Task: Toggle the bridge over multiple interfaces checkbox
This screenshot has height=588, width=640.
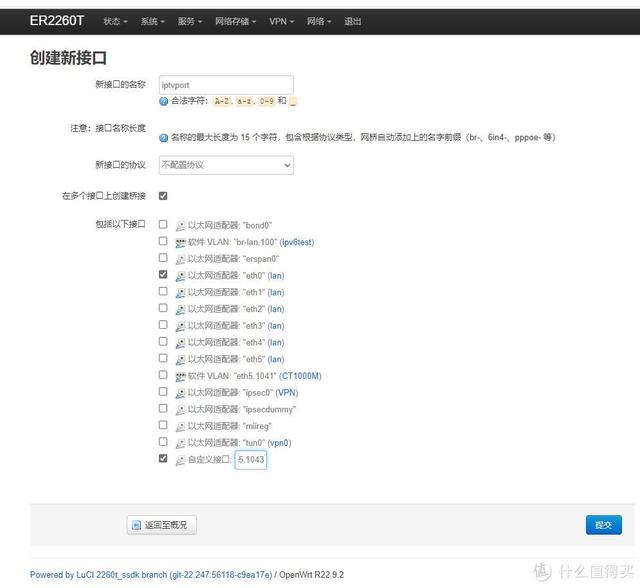Action: pos(163,196)
